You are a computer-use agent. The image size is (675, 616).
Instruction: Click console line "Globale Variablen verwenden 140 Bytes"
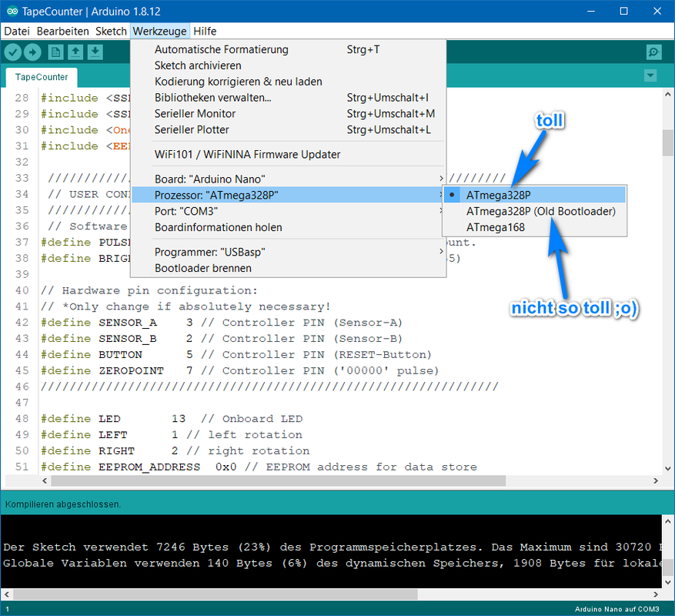pos(332,563)
